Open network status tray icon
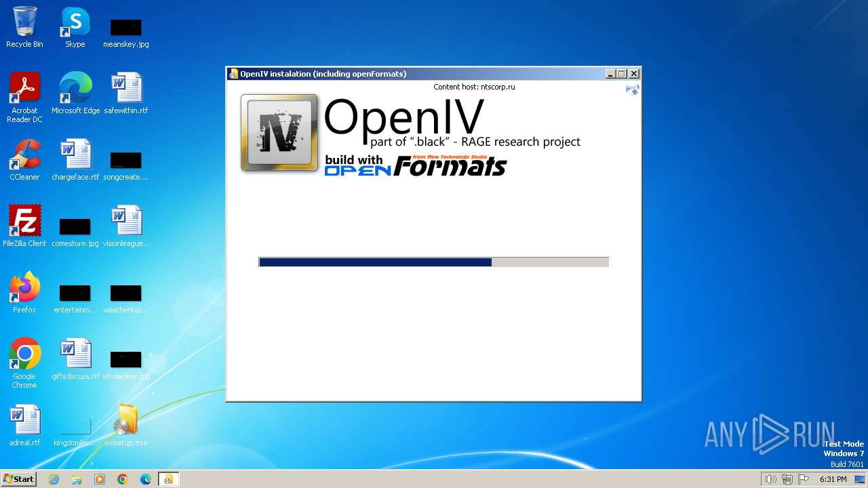The height and width of the screenshot is (488, 868). [x=787, y=479]
